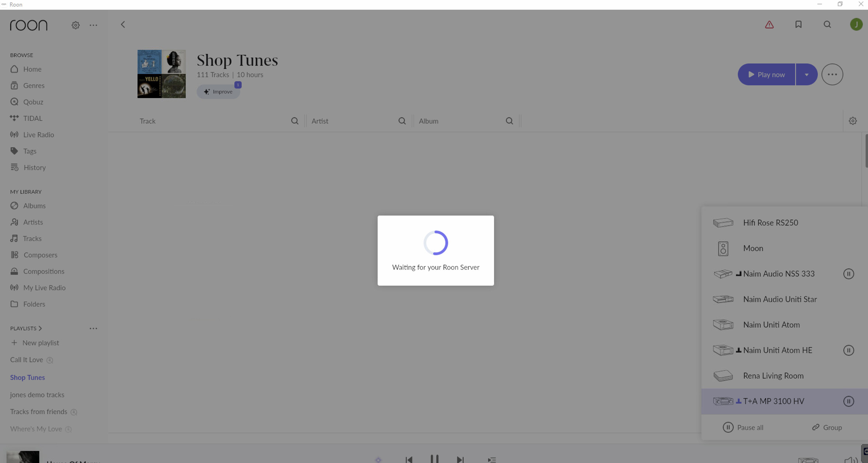Select the Hifi Rose RS250 device icon

tap(723, 223)
